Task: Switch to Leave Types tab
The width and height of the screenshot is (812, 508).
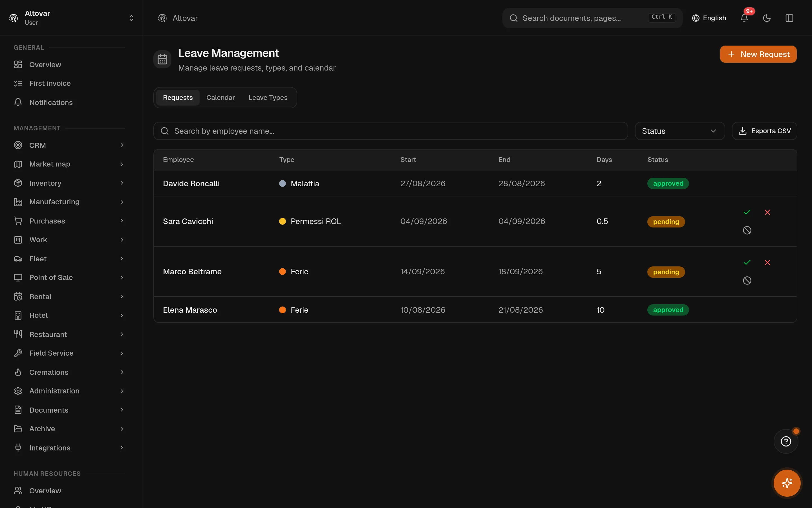Action: tap(268, 98)
